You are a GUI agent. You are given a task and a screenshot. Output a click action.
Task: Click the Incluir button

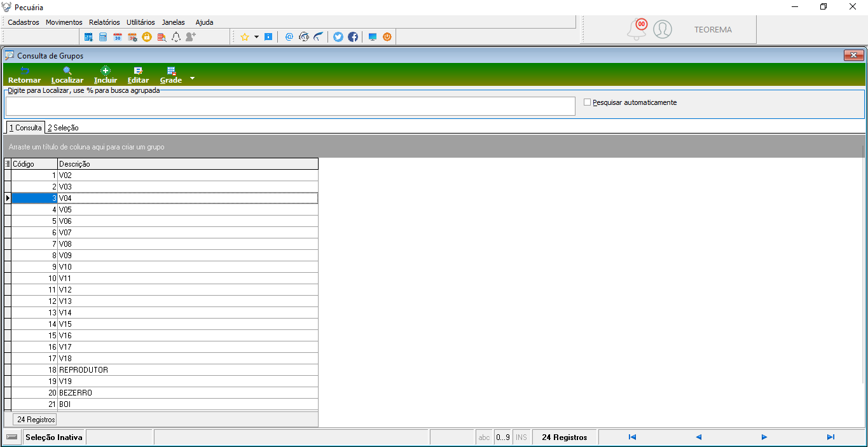click(106, 75)
